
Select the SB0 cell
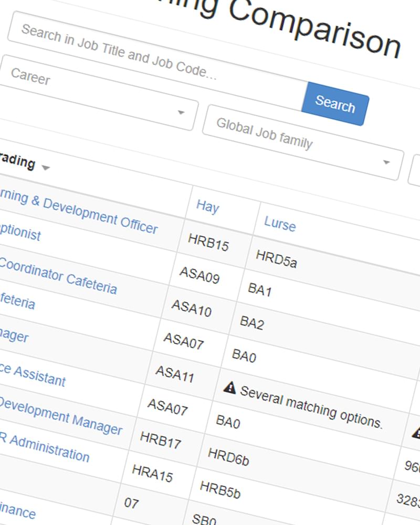click(x=204, y=520)
